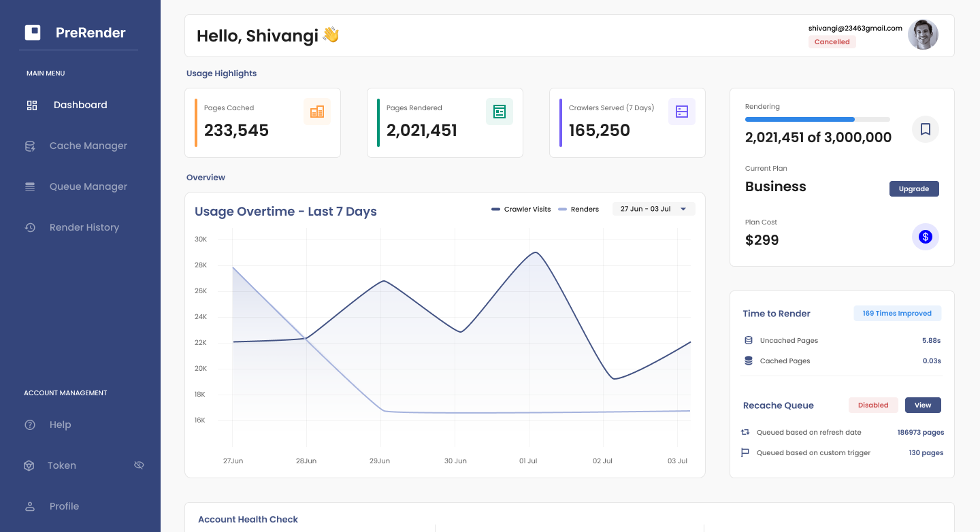Open the Profile section
Viewport: 980px width, 532px height.
[64, 506]
